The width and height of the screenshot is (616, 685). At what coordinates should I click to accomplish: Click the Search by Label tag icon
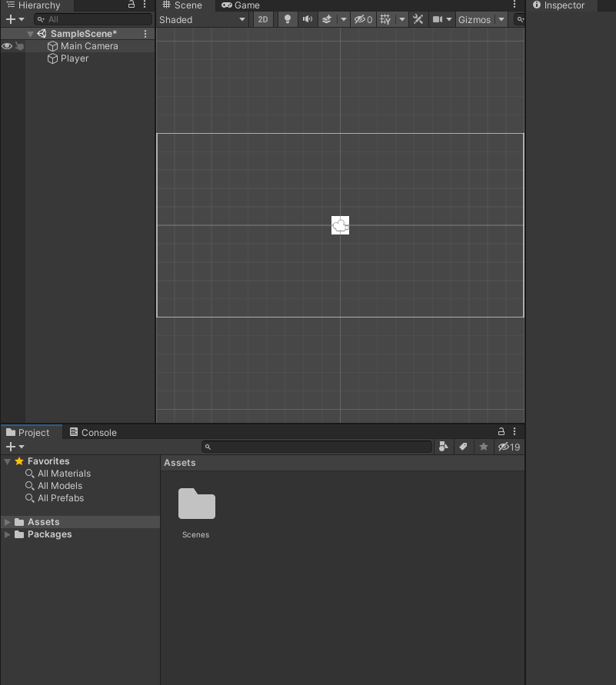tap(463, 447)
